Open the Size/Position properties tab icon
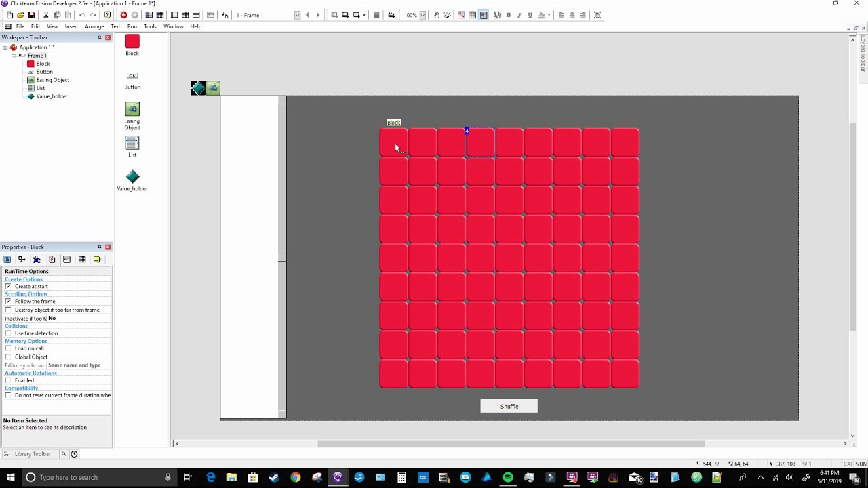Viewport: 868px width, 488px height. tap(22, 260)
